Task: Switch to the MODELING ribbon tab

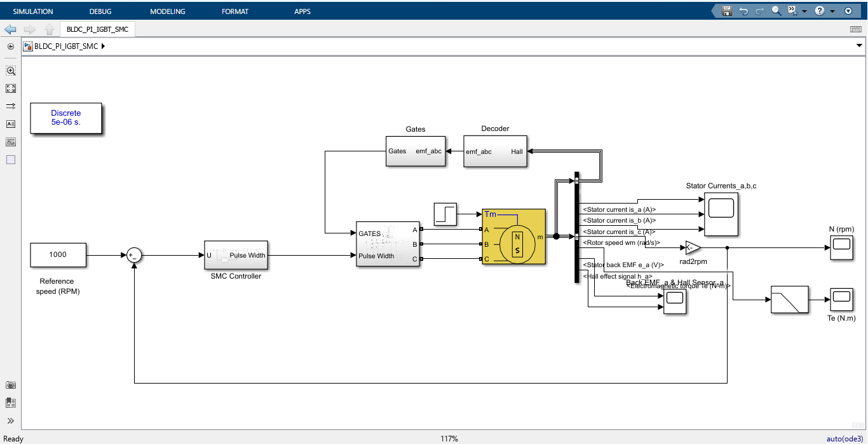Action: tap(166, 11)
